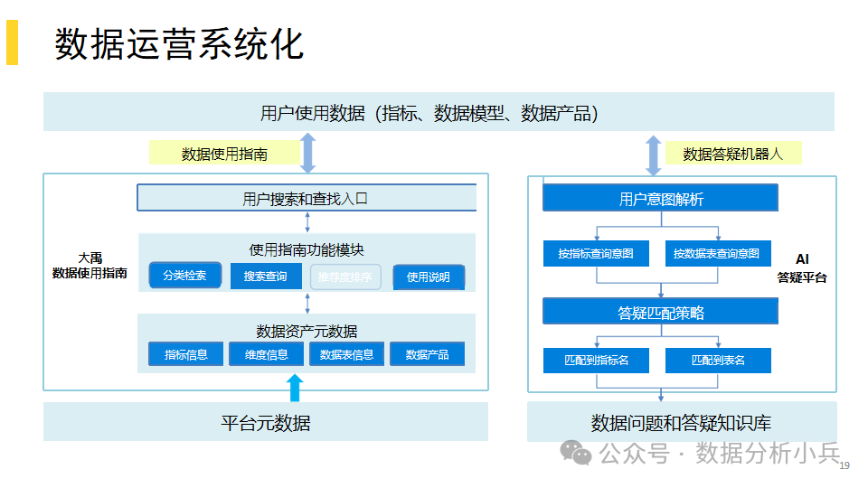This screenshot has width=868, height=488.
Task: Click the 使用说明 button
Action: (x=429, y=277)
